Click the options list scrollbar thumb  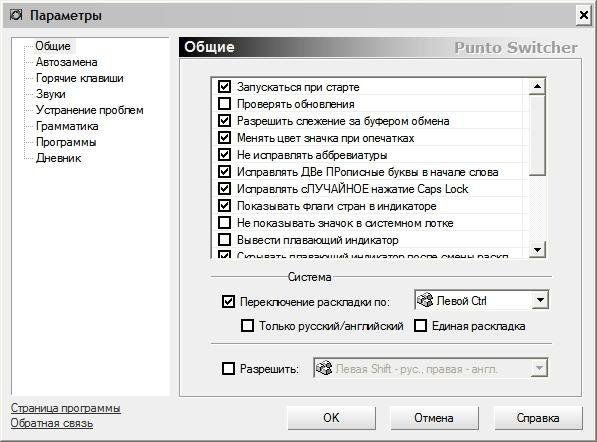(x=537, y=135)
